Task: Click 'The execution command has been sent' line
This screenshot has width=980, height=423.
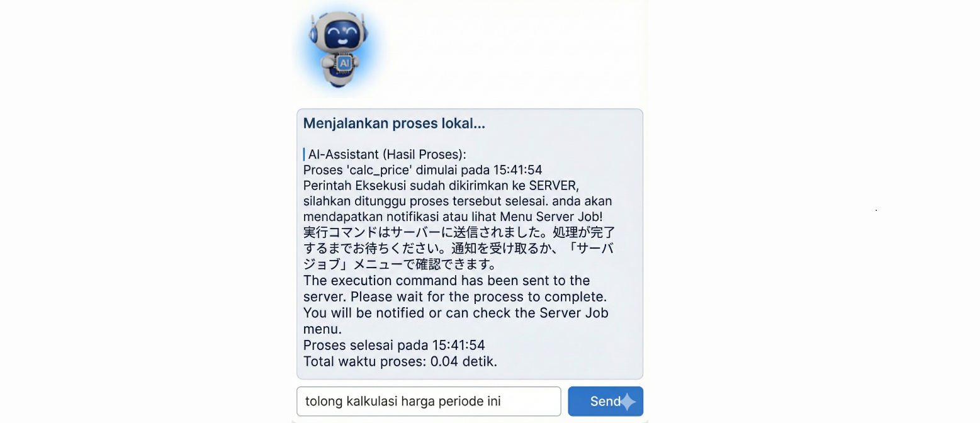Action: [446, 281]
